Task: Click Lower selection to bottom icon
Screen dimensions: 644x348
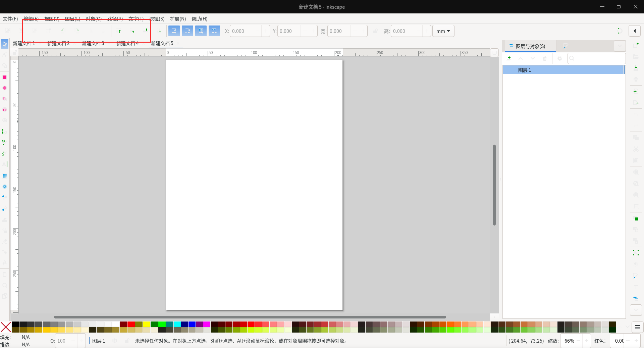Action: pos(160,31)
